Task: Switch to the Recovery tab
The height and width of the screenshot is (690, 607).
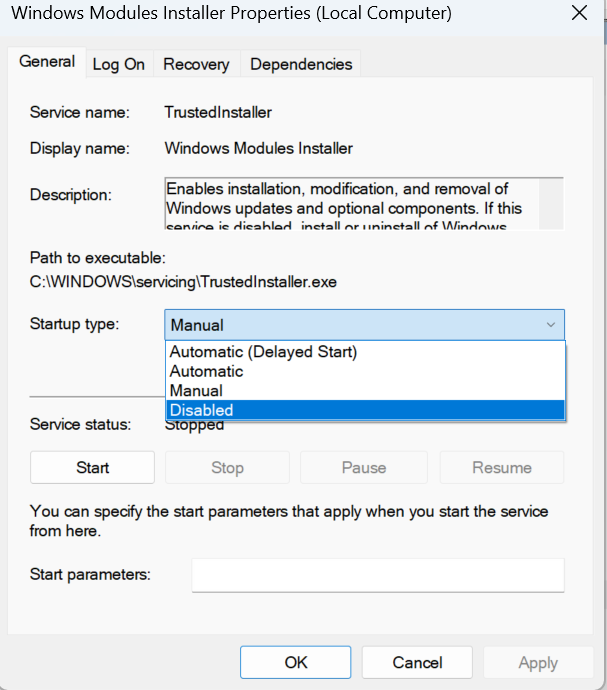Action: 196,64
